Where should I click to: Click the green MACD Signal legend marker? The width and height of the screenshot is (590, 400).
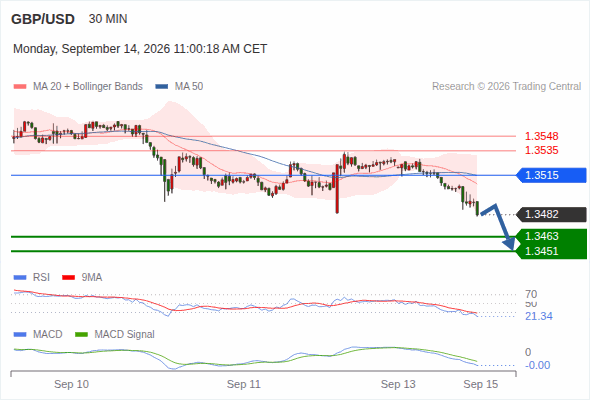coord(81,335)
